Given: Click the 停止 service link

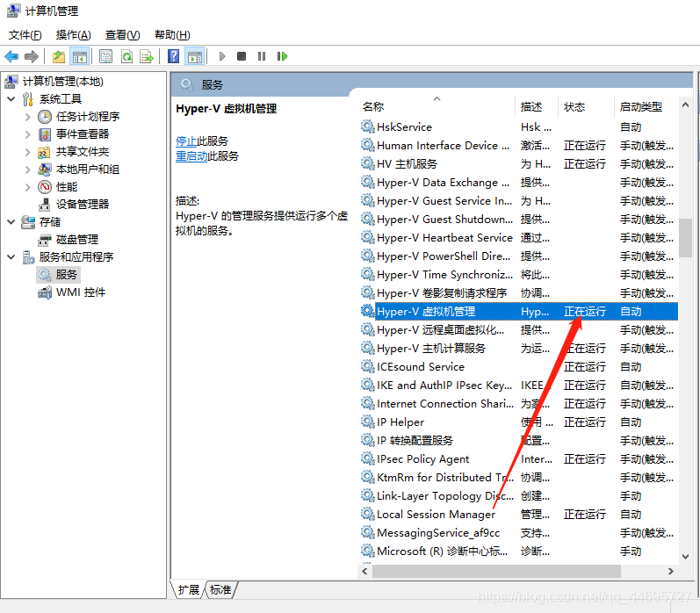Looking at the screenshot, I should click(186, 141).
